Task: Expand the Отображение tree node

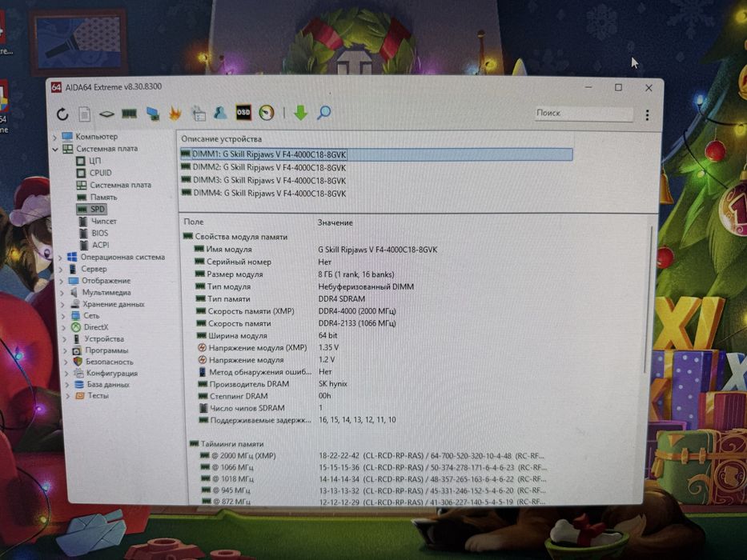Action: tap(62, 282)
